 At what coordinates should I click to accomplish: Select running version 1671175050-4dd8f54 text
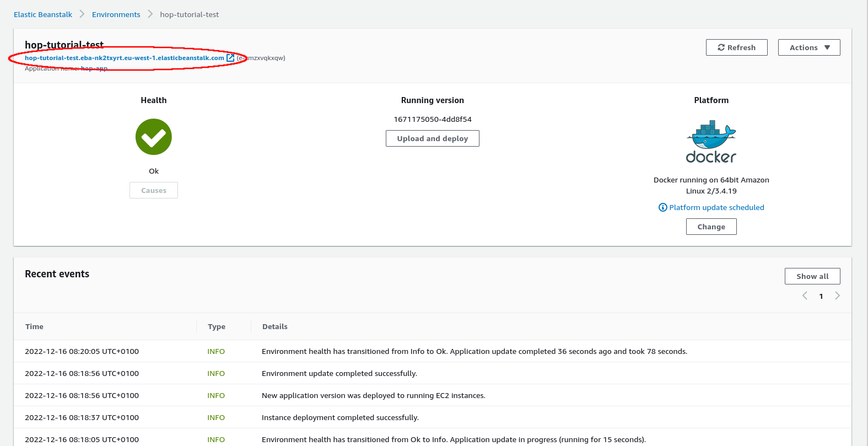click(433, 119)
